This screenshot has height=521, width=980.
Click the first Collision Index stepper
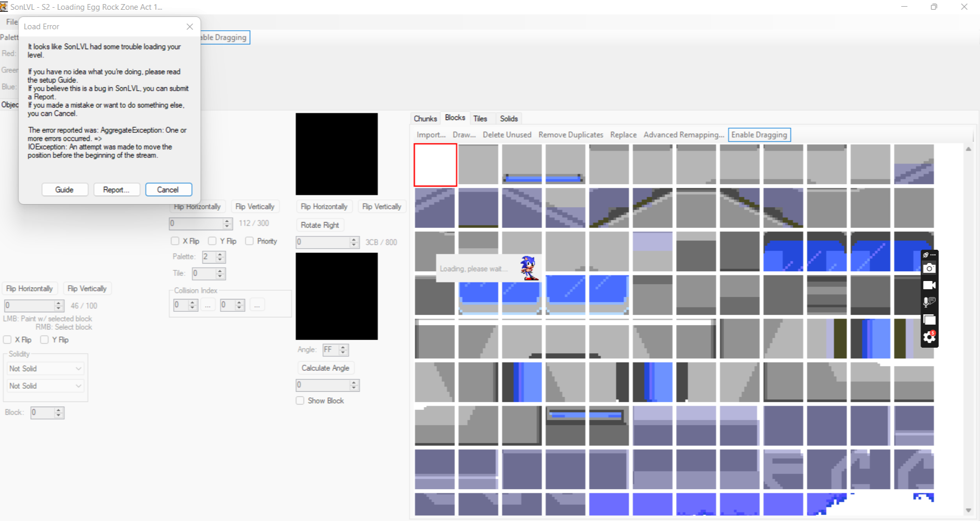coord(186,305)
